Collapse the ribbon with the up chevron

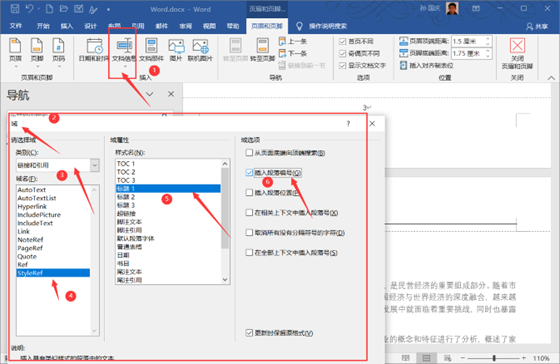point(551,78)
